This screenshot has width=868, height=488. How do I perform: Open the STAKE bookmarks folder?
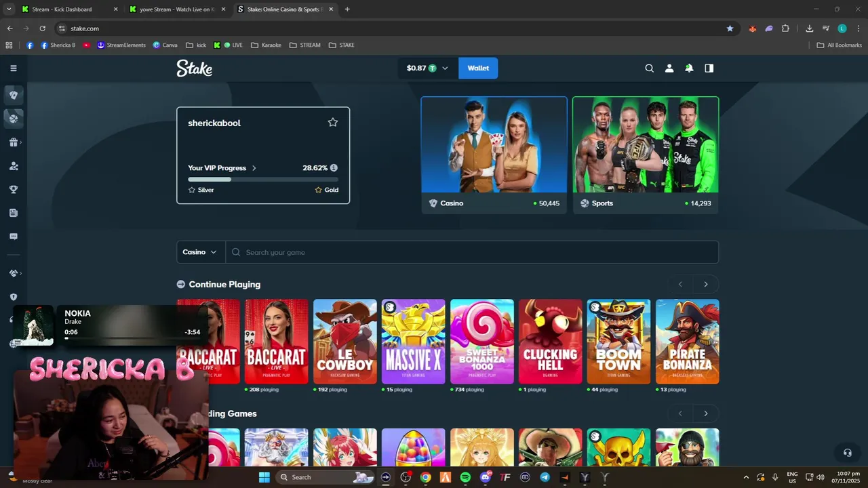341,45
